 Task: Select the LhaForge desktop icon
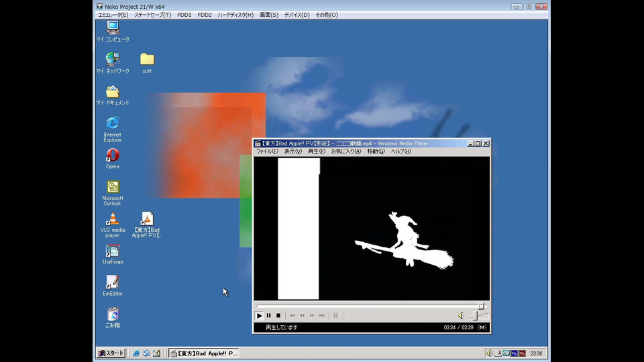[x=113, y=254]
